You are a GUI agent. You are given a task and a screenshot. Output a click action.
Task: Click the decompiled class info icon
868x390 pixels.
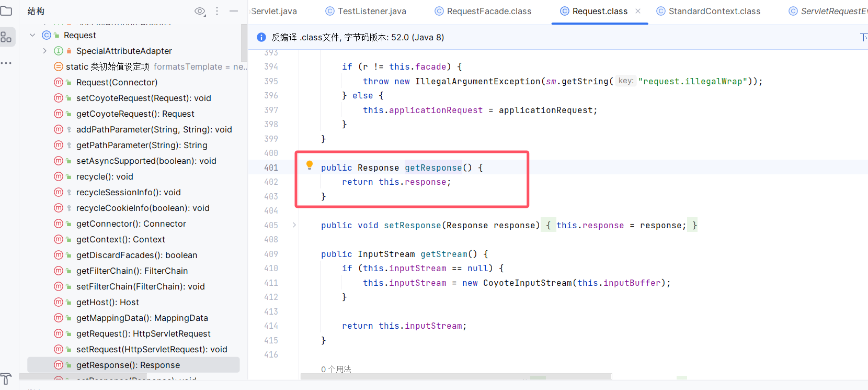click(261, 37)
